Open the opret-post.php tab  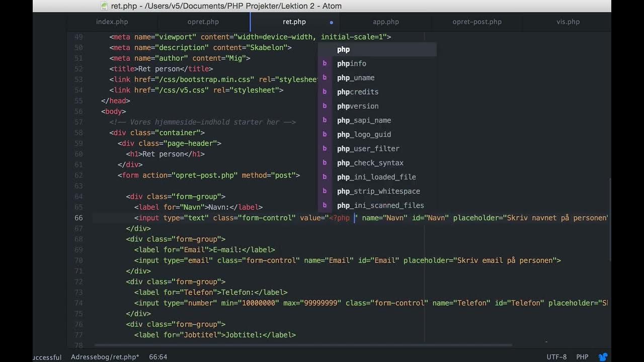pyautogui.click(x=476, y=22)
